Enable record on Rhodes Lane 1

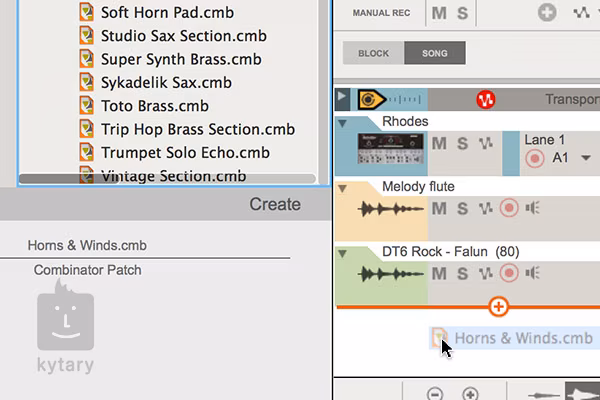[x=534, y=158]
